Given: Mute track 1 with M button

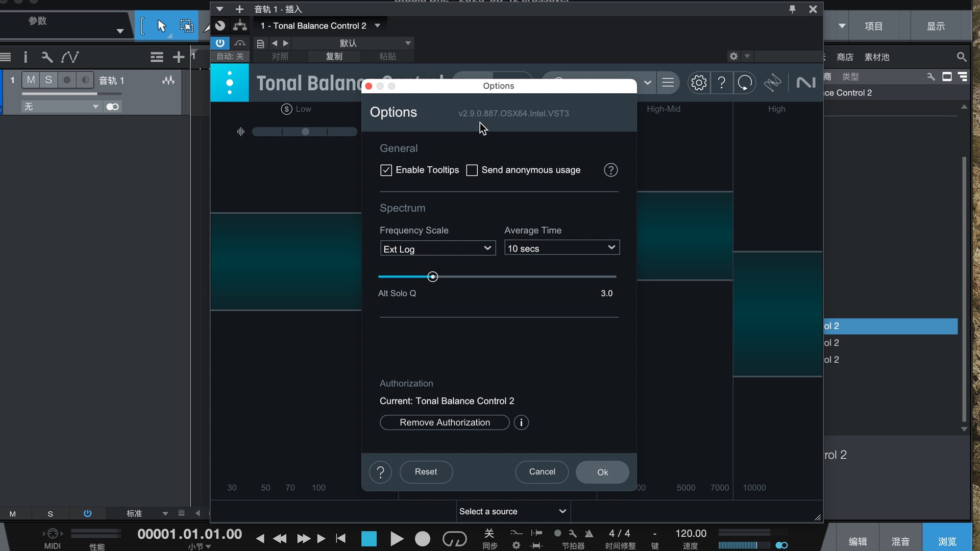Looking at the screenshot, I should click(x=31, y=80).
